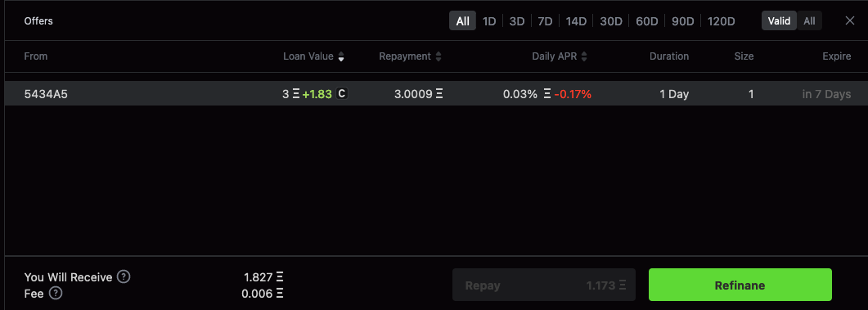Select the offer row from 5434A5
Screen dimensions: 868x310
coord(436,93)
